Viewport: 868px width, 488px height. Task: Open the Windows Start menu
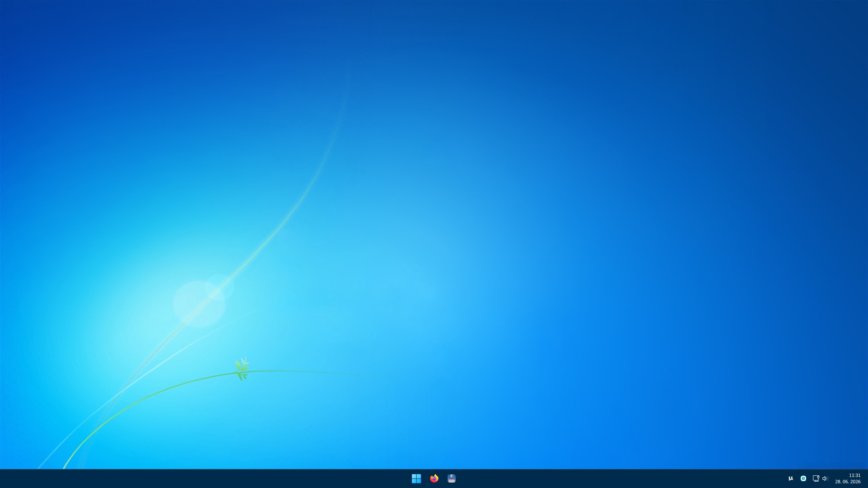pyautogui.click(x=416, y=478)
